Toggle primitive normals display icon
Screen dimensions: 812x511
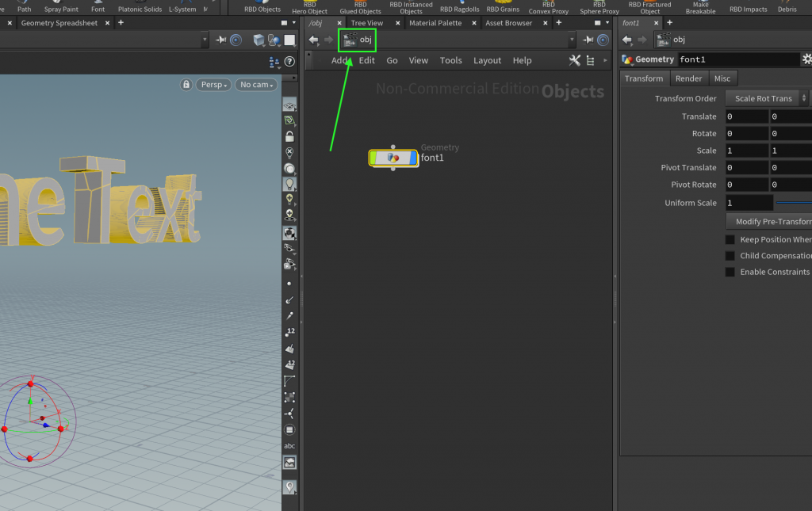click(x=289, y=349)
